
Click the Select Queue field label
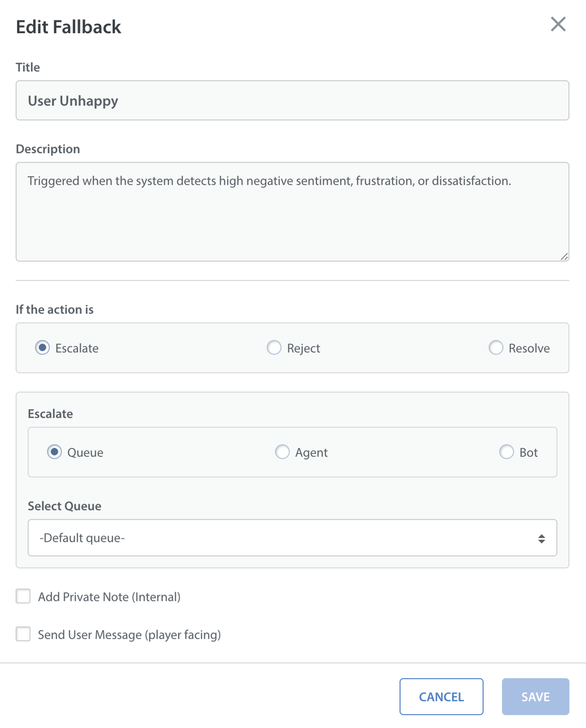click(x=65, y=506)
